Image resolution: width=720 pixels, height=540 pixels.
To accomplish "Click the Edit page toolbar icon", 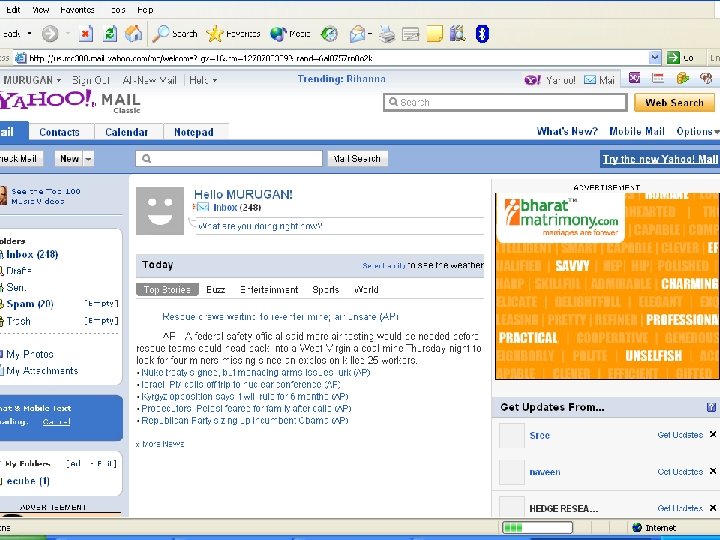I will click(411, 34).
